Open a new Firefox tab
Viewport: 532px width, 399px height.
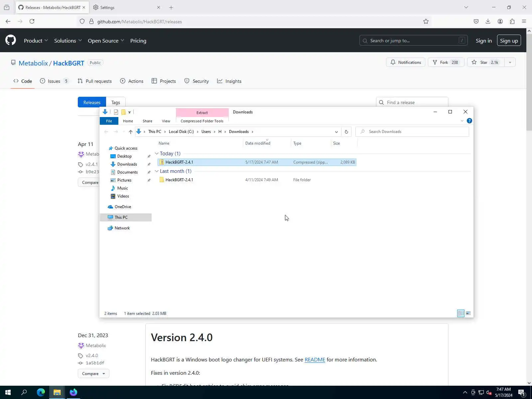pyautogui.click(x=171, y=7)
